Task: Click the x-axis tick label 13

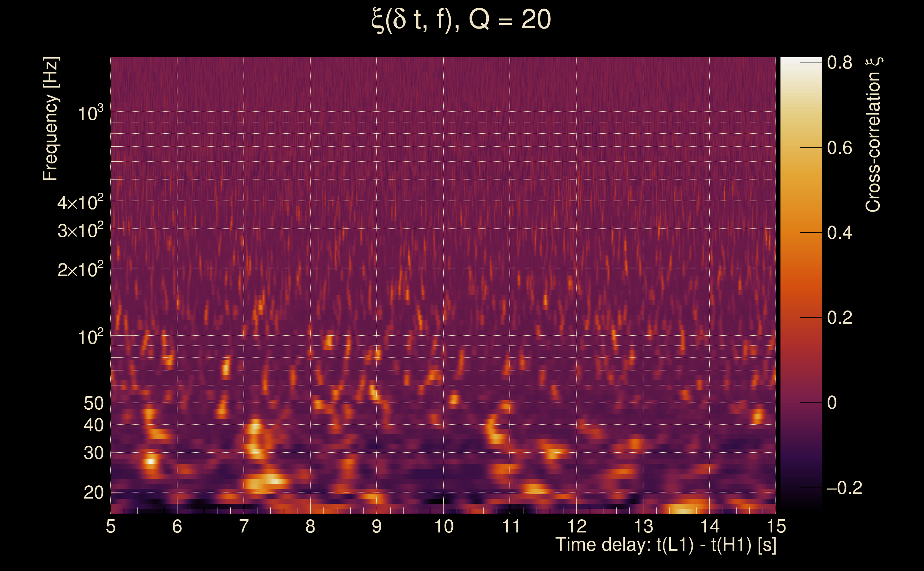Action: click(643, 526)
